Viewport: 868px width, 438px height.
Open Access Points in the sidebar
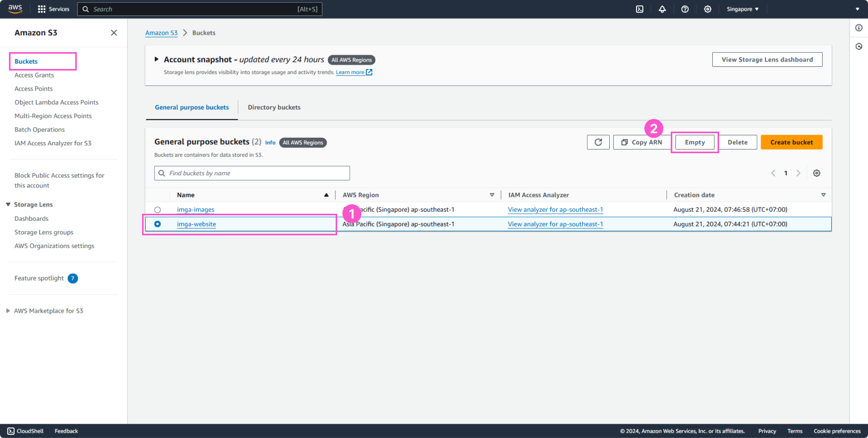[34, 88]
